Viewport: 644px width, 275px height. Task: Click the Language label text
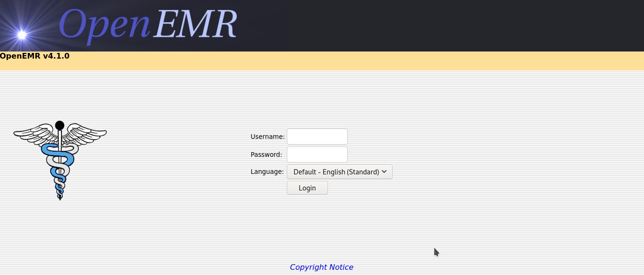point(267,172)
